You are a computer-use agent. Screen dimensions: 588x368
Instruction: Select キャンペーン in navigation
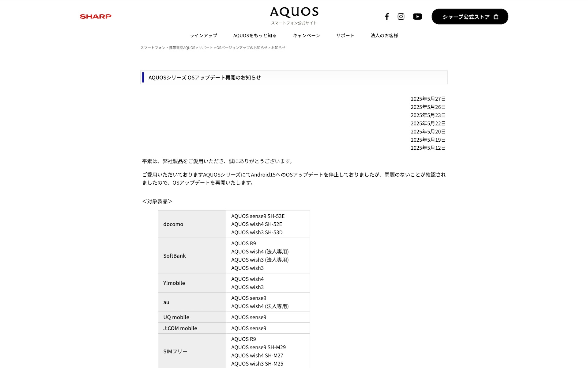(306, 36)
